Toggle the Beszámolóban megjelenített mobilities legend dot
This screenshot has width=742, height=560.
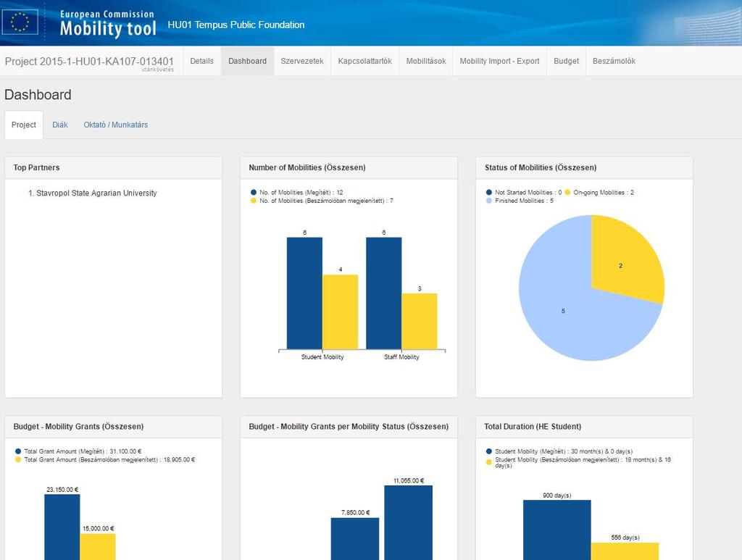[x=254, y=201]
